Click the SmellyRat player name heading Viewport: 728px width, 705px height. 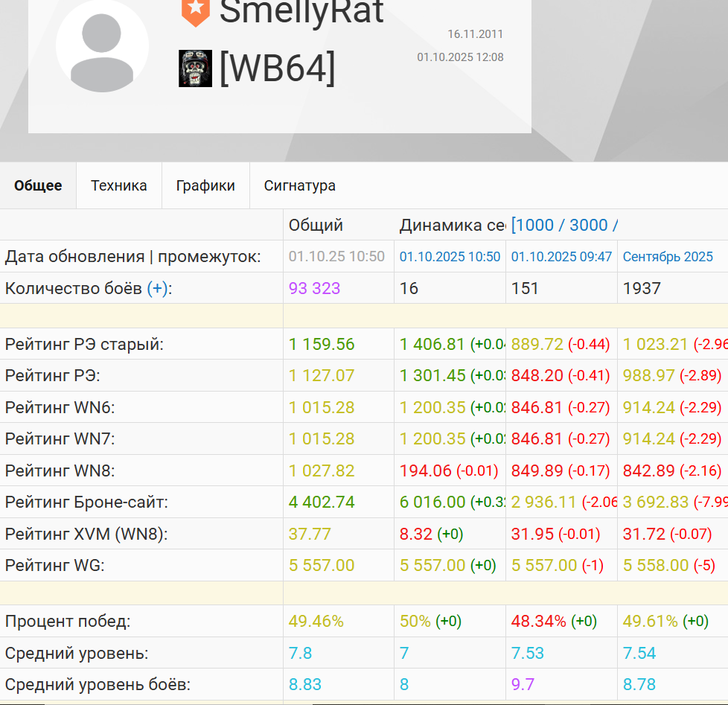click(301, 12)
